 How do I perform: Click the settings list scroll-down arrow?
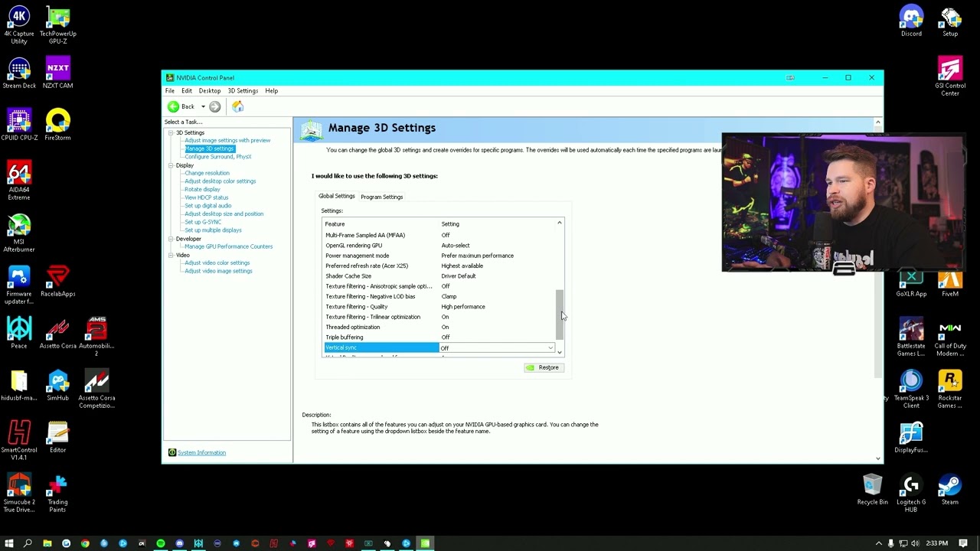coord(560,352)
